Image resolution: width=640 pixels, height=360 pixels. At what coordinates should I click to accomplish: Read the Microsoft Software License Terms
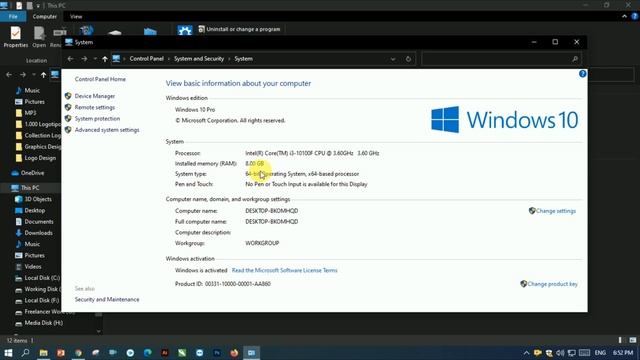(284, 270)
